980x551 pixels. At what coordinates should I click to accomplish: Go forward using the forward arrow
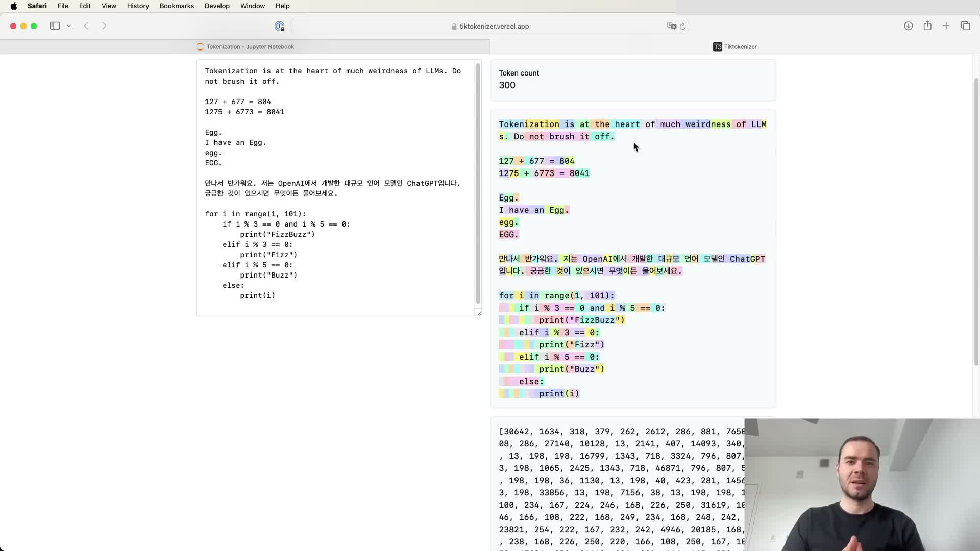tap(104, 26)
